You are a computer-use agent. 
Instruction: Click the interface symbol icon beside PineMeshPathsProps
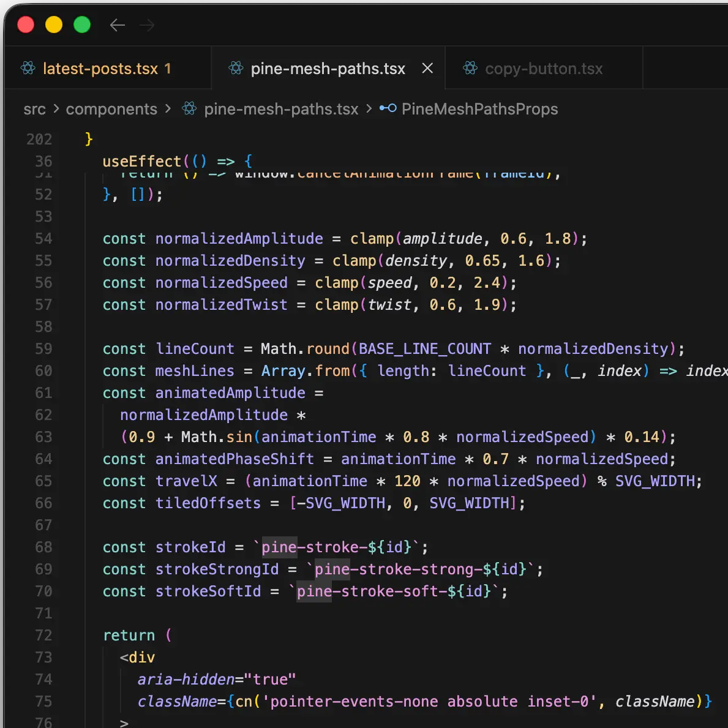[388, 108]
